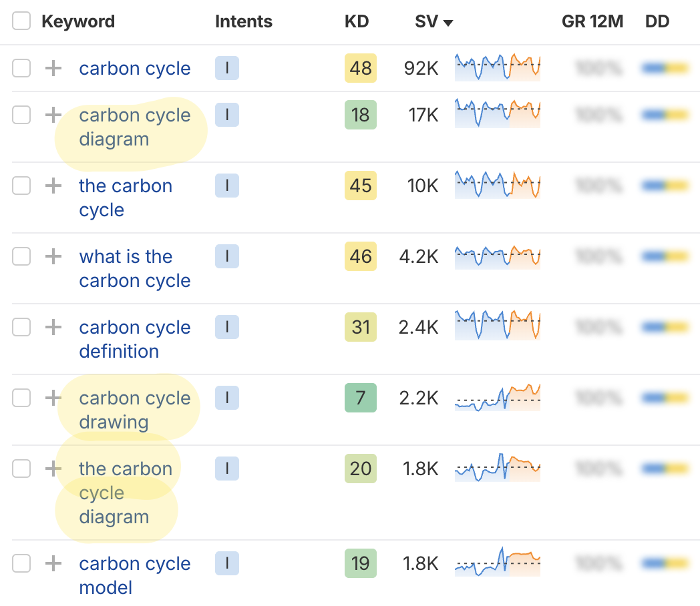Click green KD badge showing 7
This screenshot has width=700, height=606.
click(x=361, y=398)
